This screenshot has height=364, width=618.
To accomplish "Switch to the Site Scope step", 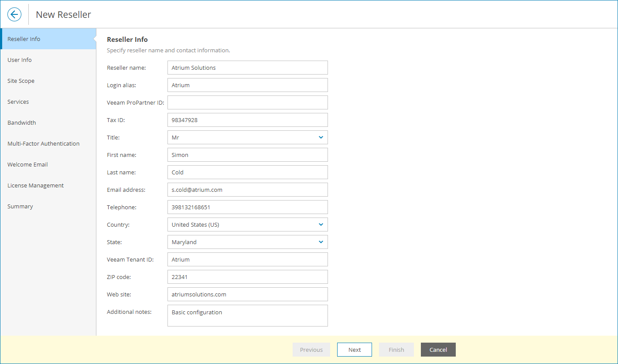I will pos(21,81).
